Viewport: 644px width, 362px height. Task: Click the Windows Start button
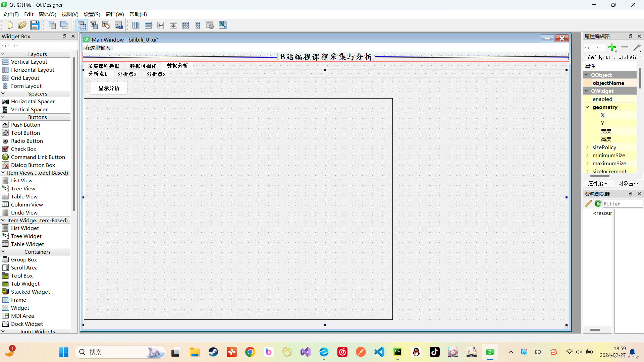[x=63, y=352]
